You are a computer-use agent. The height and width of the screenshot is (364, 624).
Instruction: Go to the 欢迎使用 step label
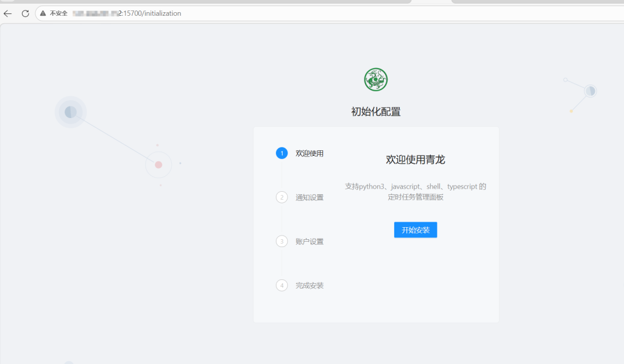(x=310, y=153)
